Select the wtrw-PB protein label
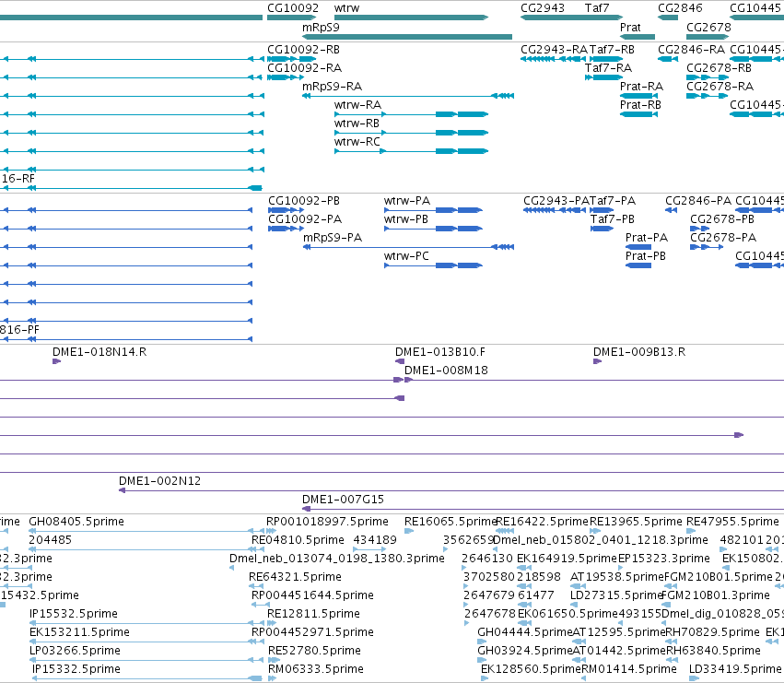 pyautogui.click(x=406, y=219)
